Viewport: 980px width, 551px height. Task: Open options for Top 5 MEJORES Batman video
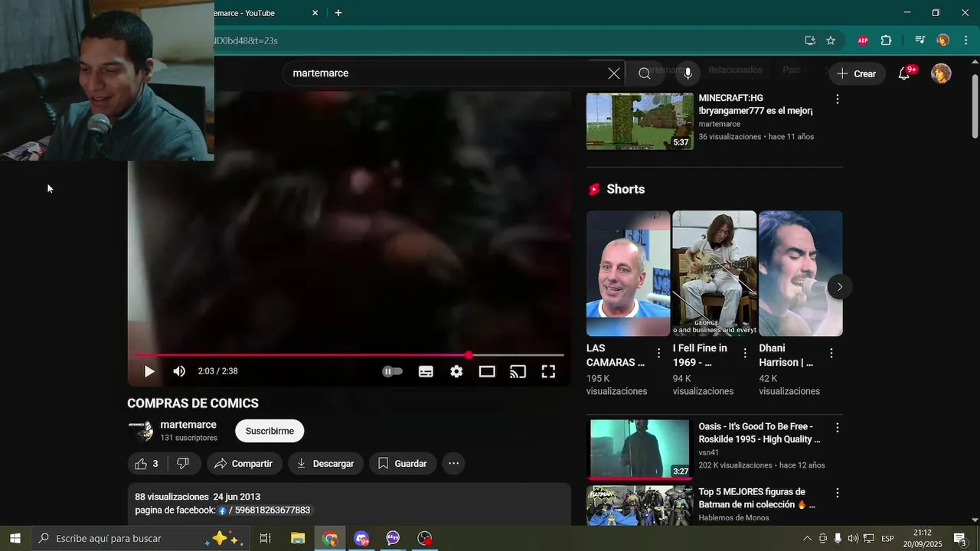[x=837, y=494]
